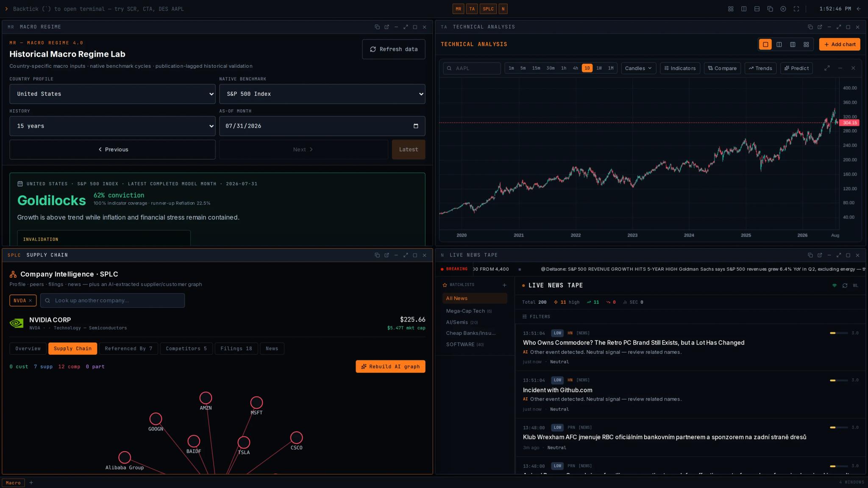Click the Predict button
The width and height of the screenshot is (868, 488).
pos(796,68)
